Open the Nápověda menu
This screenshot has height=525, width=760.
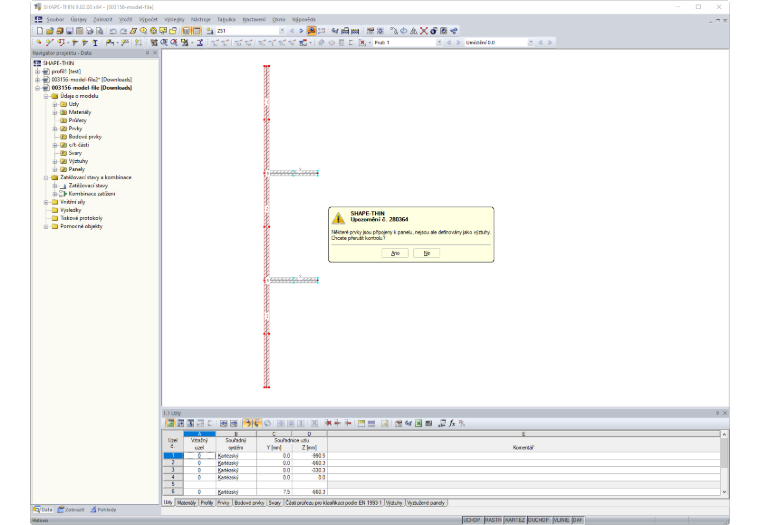pos(304,19)
